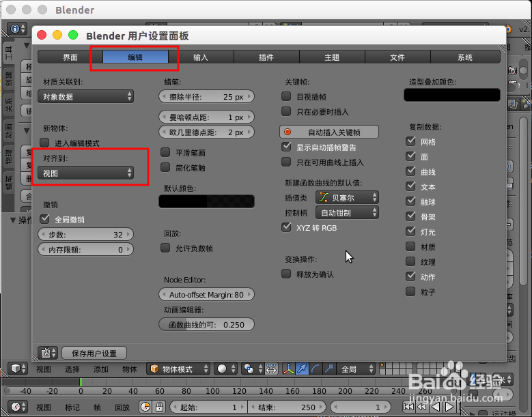Image resolution: width=532 pixels, height=417 pixels.
Task: Toggle show auto keying warning (显示自动插帧警告)
Action: coord(286,147)
